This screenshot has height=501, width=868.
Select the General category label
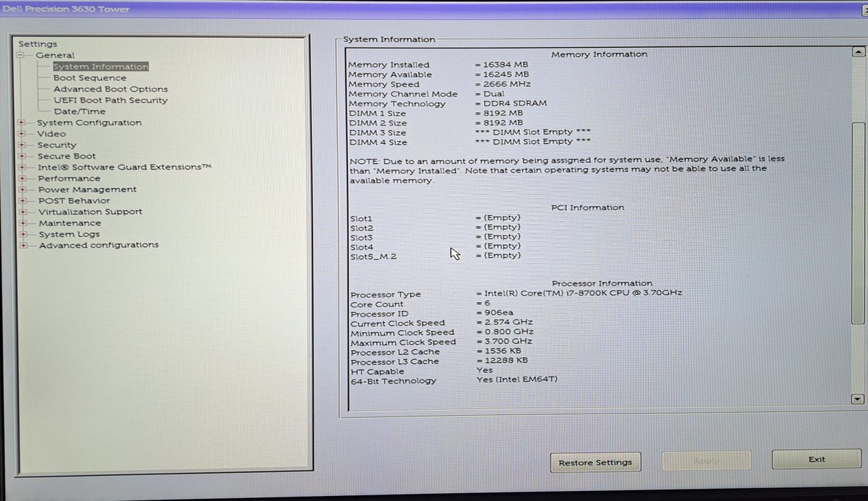[x=55, y=55]
